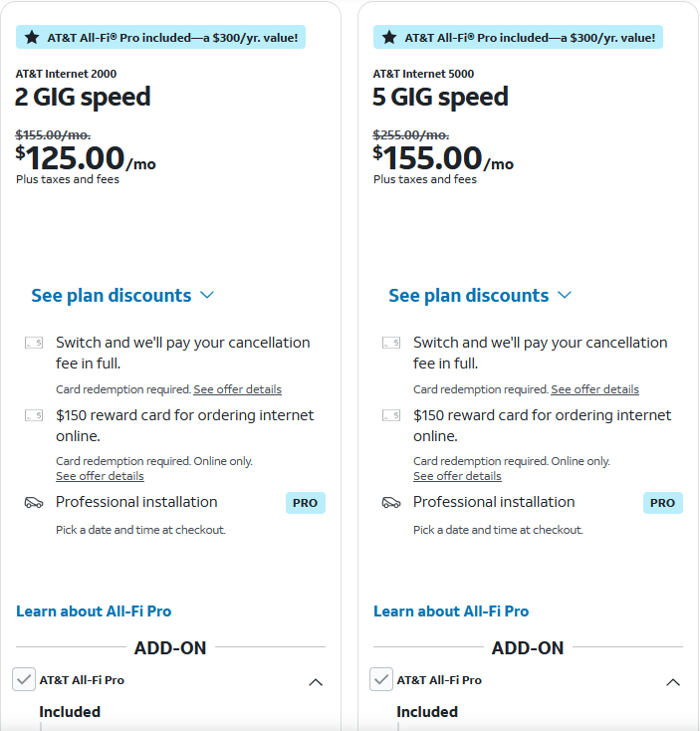Image resolution: width=700 pixels, height=731 pixels.
Task: Open reward card offer details in 5 GIG plan
Action: [457, 476]
